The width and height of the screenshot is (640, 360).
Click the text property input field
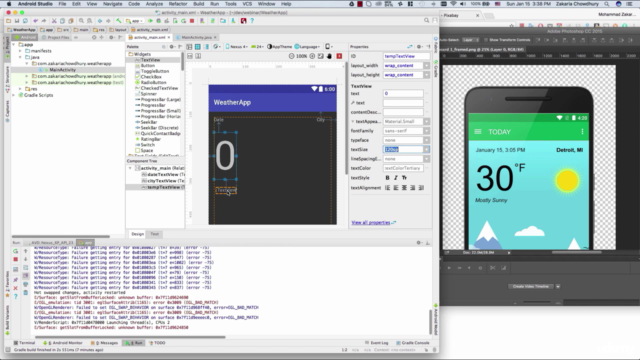(x=403, y=93)
